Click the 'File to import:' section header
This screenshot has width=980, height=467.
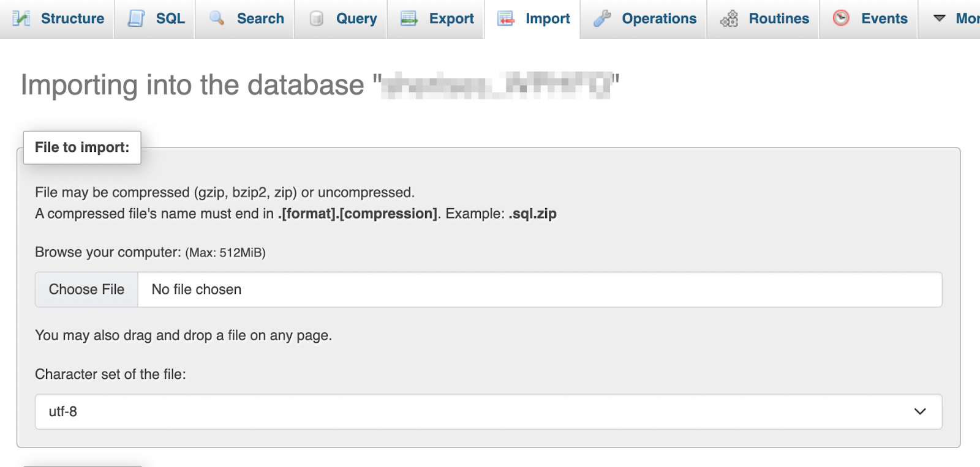pyautogui.click(x=82, y=148)
